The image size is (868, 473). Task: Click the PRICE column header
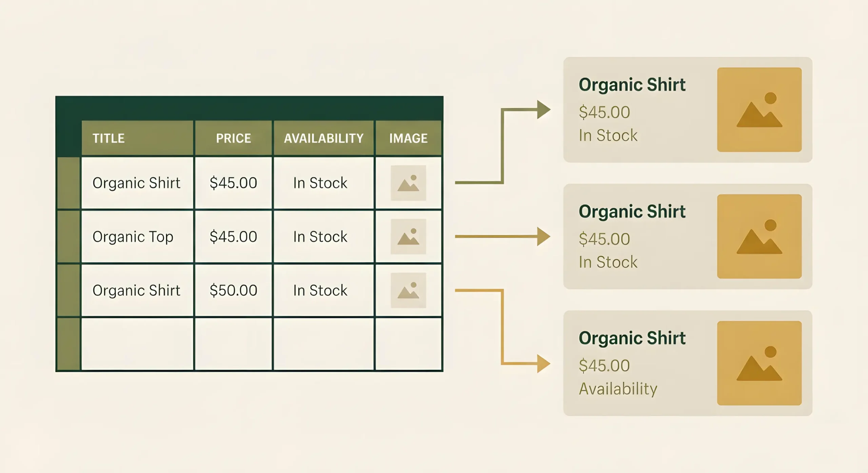click(233, 138)
